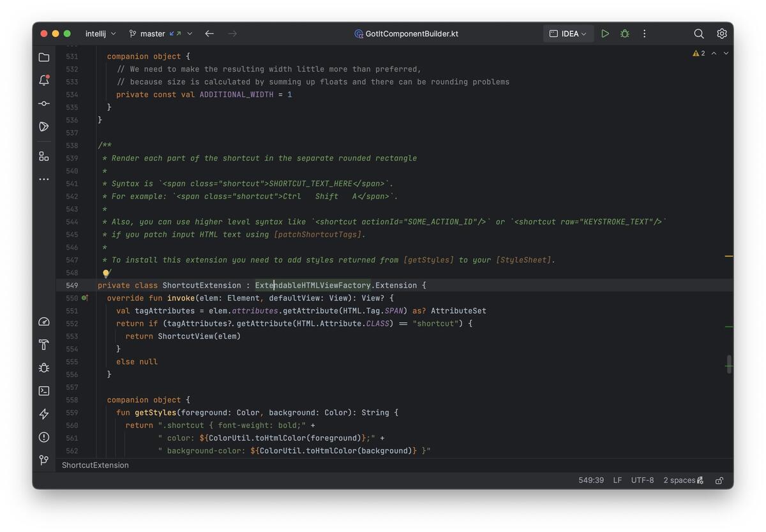This screenshot has width=766, height=532.
Task: Click the lightbulb quick-fix on line 548
Action: [x=107, y=273]
